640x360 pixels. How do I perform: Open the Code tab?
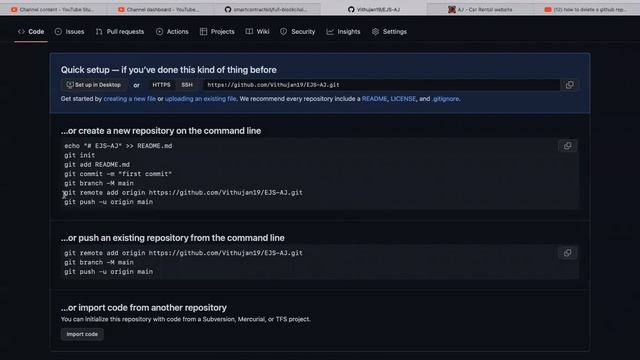coord(31,31)
